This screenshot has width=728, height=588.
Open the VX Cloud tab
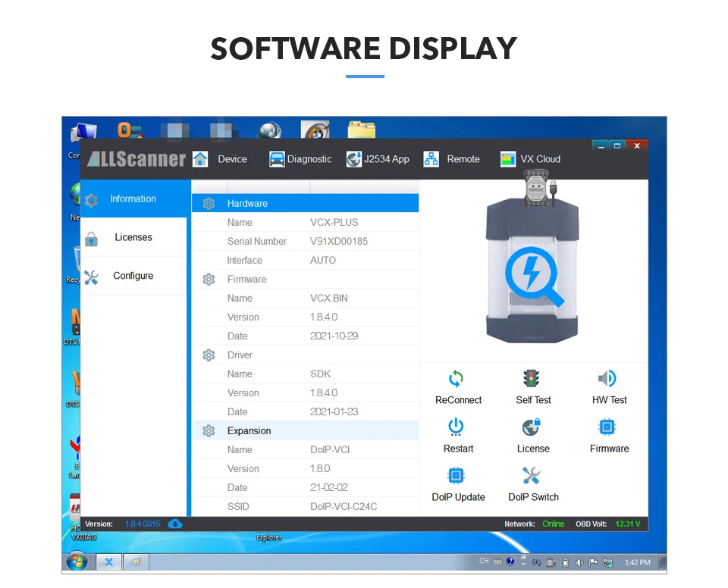point(540,159)
